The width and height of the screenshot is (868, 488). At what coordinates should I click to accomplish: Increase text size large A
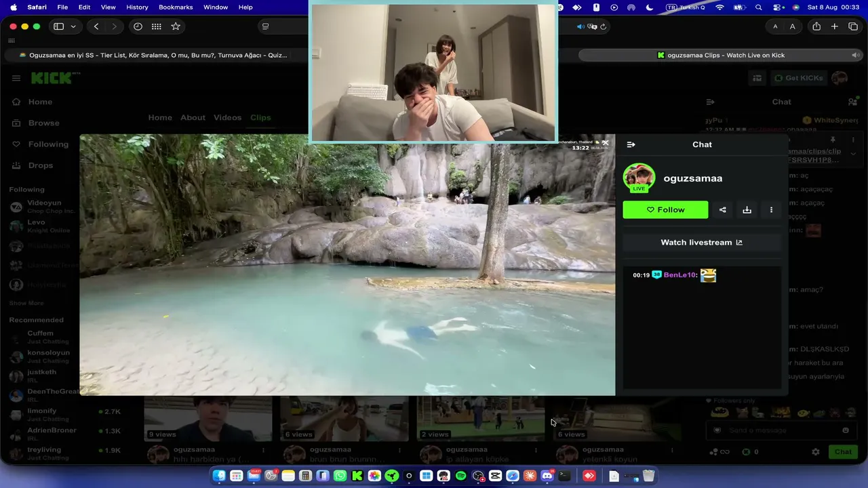pos(792,26)
